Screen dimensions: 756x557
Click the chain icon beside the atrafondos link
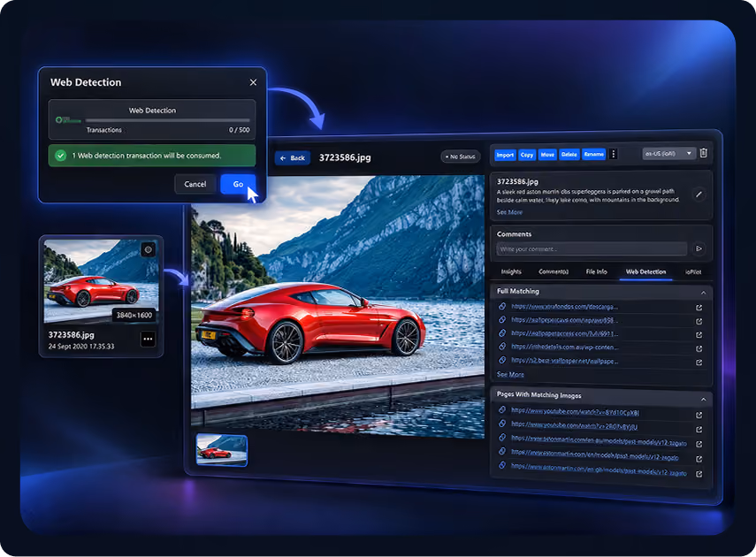[x=502, y=306]
